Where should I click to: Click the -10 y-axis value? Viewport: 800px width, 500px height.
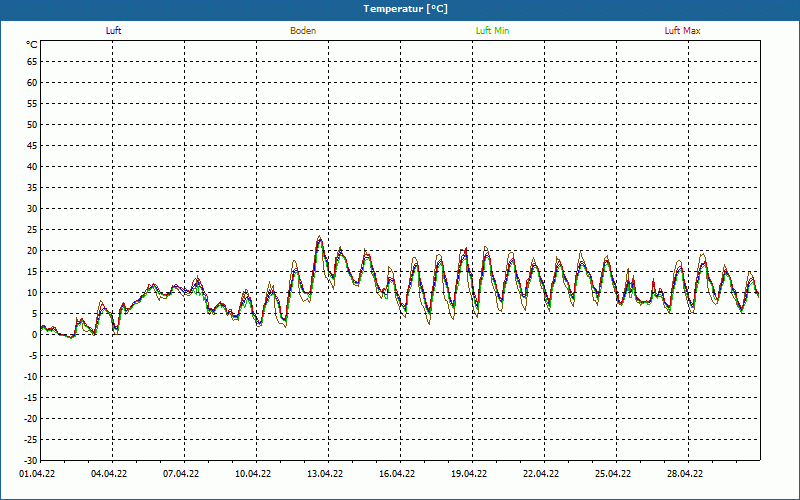pos(31,377)
